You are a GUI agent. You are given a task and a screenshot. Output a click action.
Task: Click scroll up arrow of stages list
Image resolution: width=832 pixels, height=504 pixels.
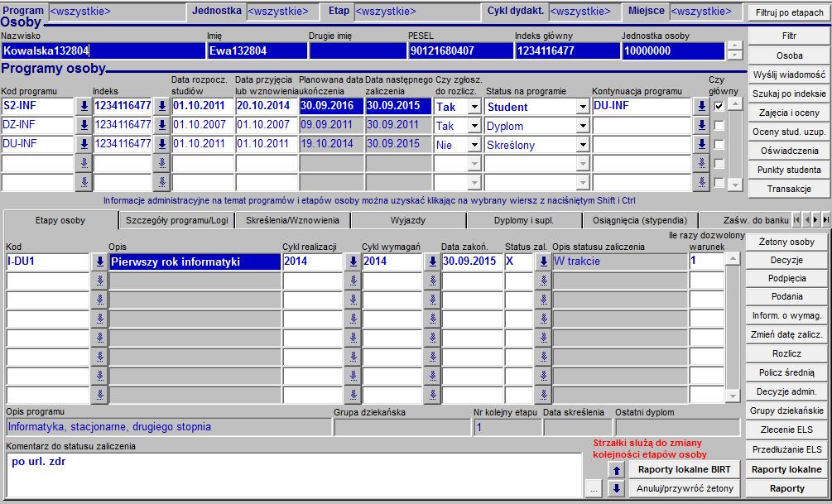point(733,259)
